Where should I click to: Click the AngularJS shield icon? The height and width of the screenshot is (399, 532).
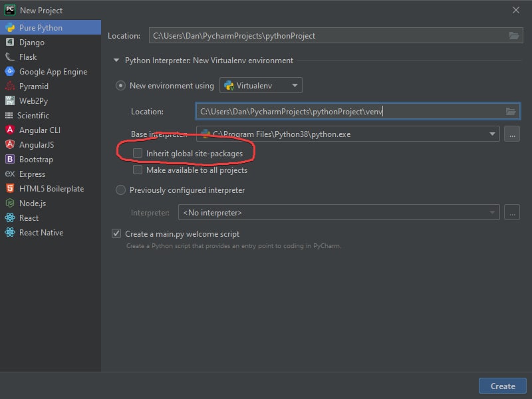[x=10, y=144]
